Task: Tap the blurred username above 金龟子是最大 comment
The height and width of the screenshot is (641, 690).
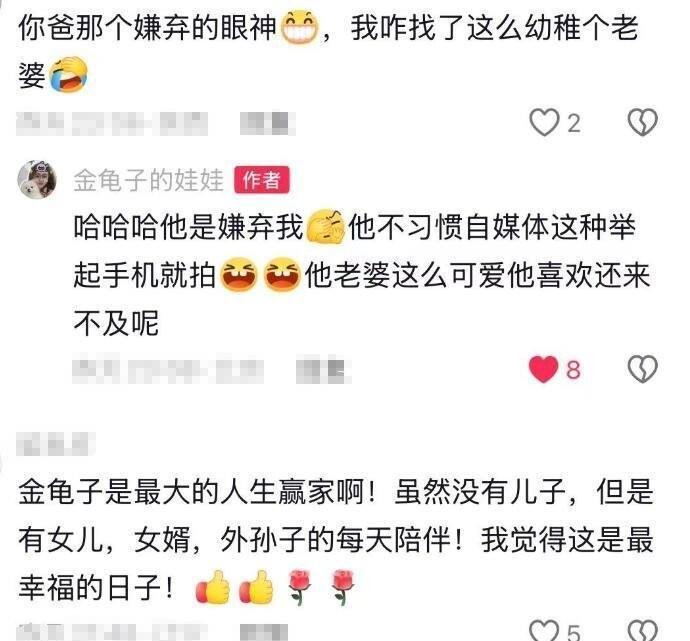Action: [55, 444]
